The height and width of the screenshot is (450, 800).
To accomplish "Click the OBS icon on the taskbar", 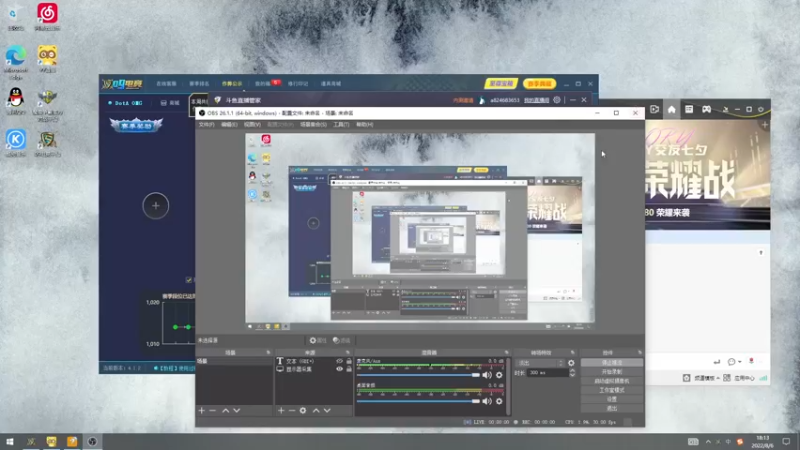I will [x=92, y=441].
